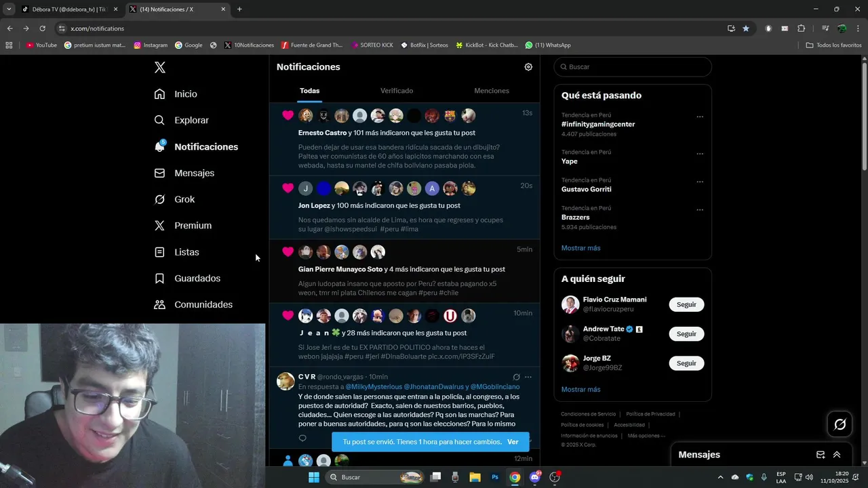Open Condiciones de Servicio link
This screenshot has width=868, height=488.
tap(588, 414)
